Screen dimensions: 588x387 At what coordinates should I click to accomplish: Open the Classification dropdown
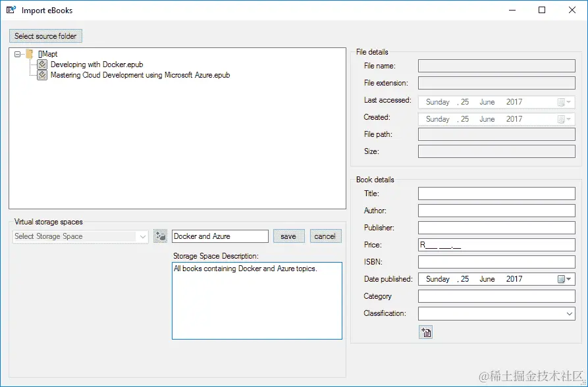tap(570, 313)
